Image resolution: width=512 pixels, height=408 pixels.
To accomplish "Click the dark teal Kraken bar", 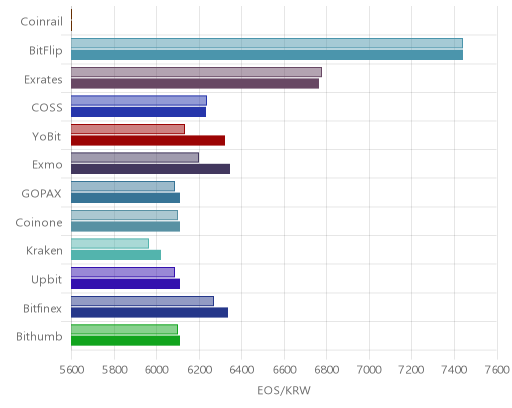I will (x=116, y=255).
